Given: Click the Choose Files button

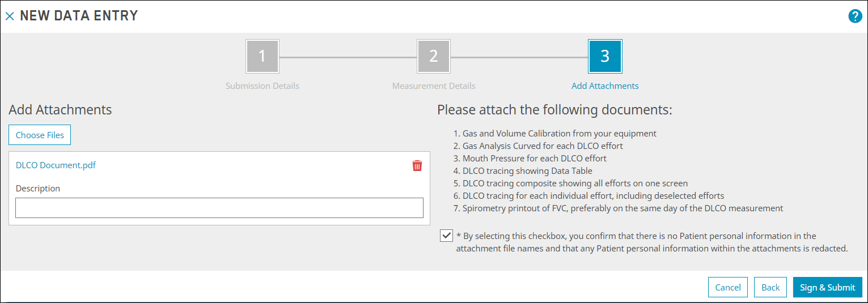Looking at the screenshot, I should click(40, 135).
